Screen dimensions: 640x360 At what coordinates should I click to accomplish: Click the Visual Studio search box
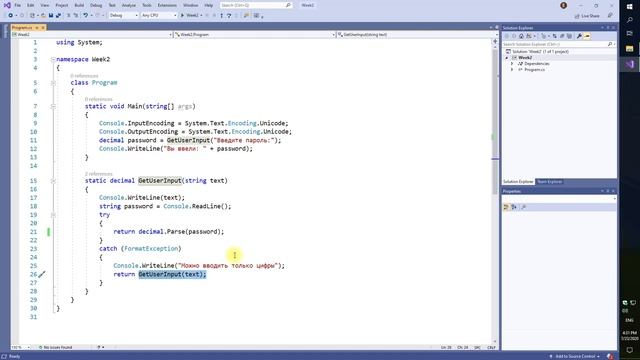point(256,5)
